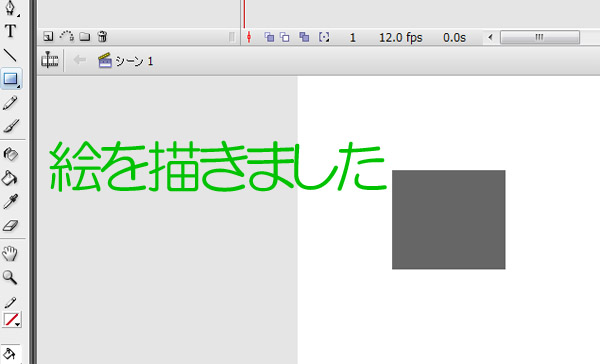Click the timeline scrollbar left arrow
The height and width of the screenshot is (364, 600).
click(x=490, y=38)
